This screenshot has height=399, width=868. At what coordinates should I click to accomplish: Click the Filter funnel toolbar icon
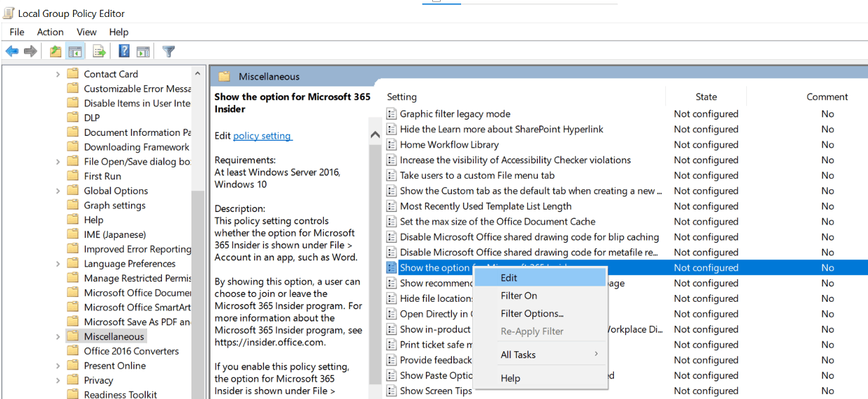tap(169, 51)
